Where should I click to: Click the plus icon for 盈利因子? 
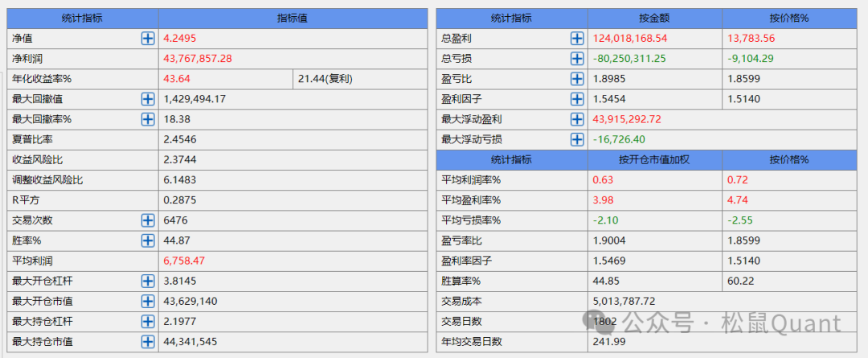coord(577,99)
